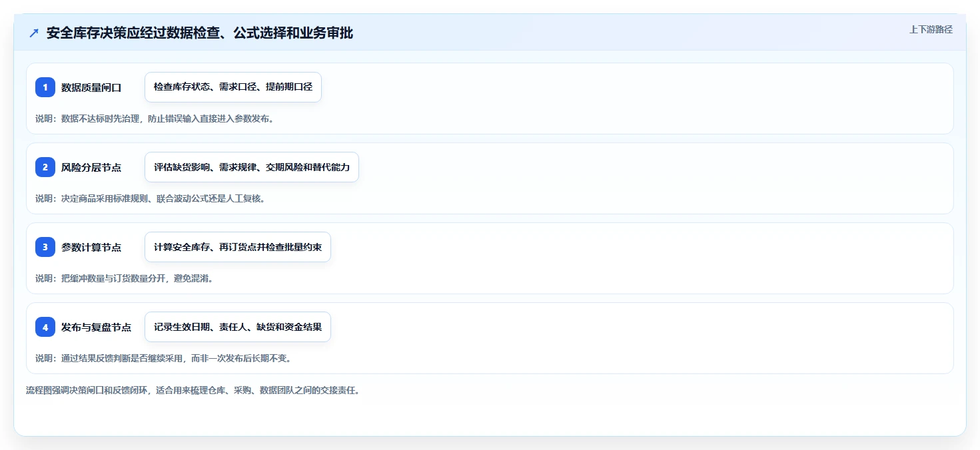Click the note 数据不达标时先治理

[x=155, y=118]
